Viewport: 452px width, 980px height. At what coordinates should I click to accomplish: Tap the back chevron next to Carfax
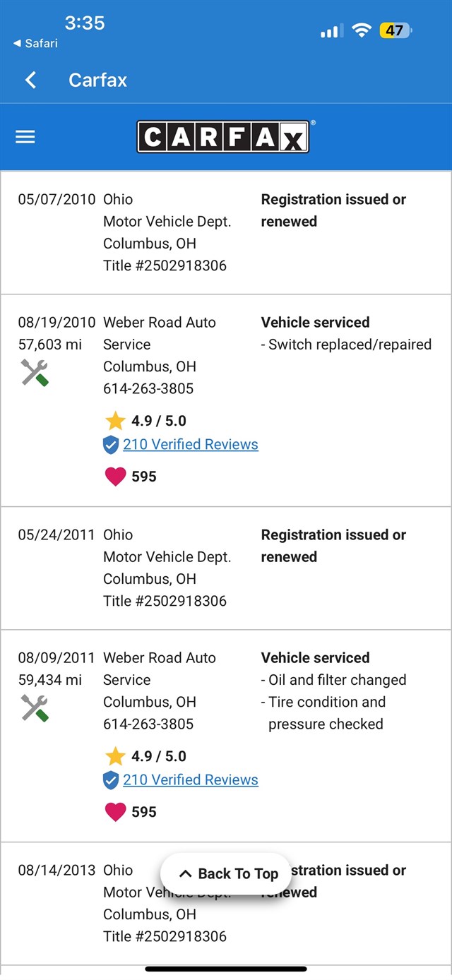[x=30, y=80]
